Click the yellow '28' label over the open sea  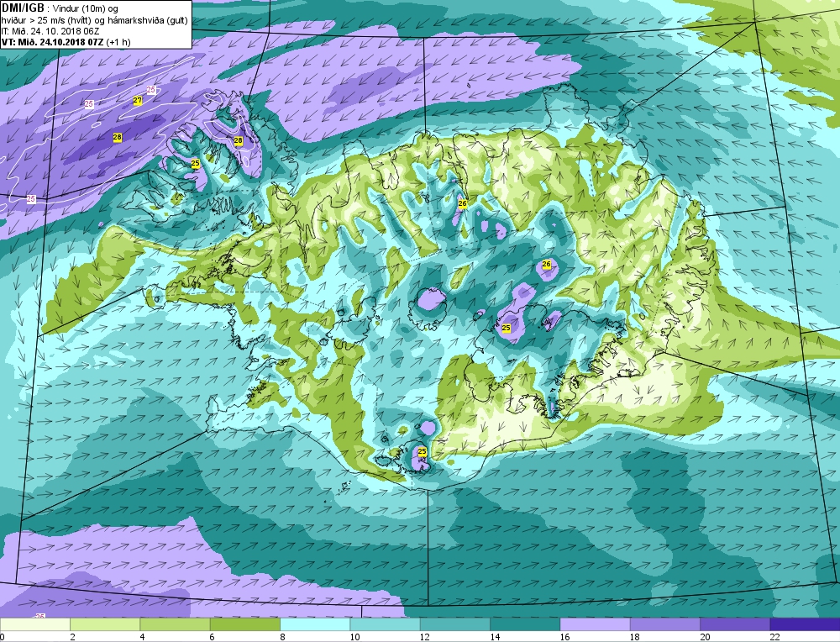point(118,138)
